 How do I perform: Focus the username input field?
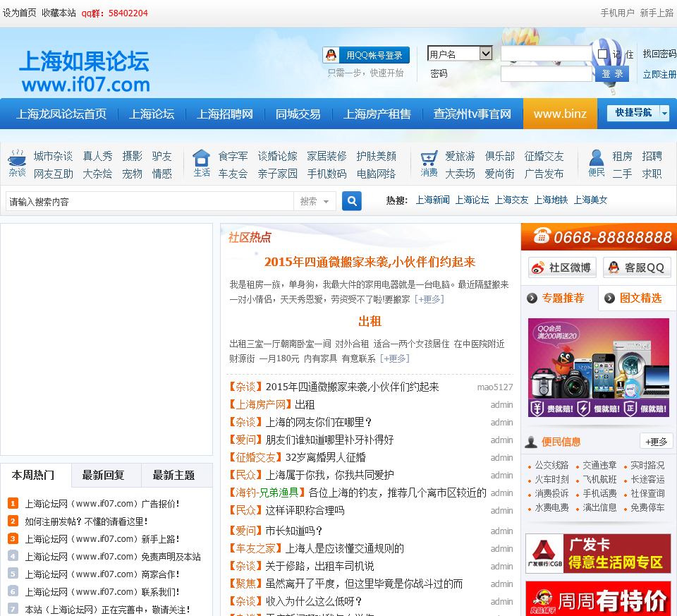coord(546,54)
